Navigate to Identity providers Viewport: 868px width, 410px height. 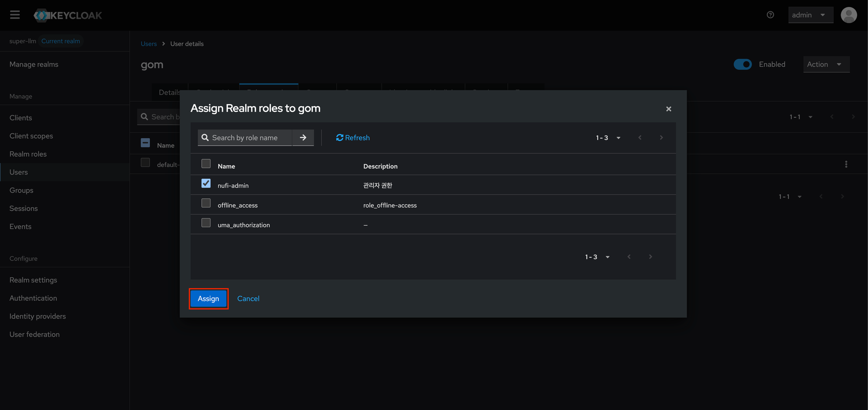click(38, 316)
